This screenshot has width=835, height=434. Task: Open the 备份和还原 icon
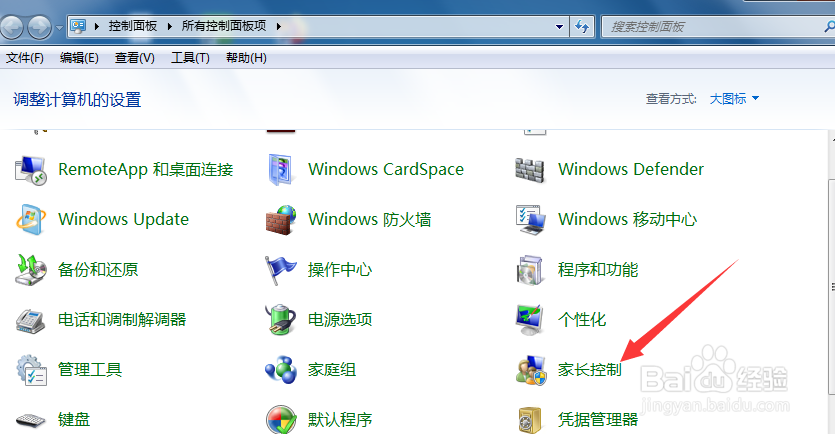pyautogui.click(x=30, y=269)
